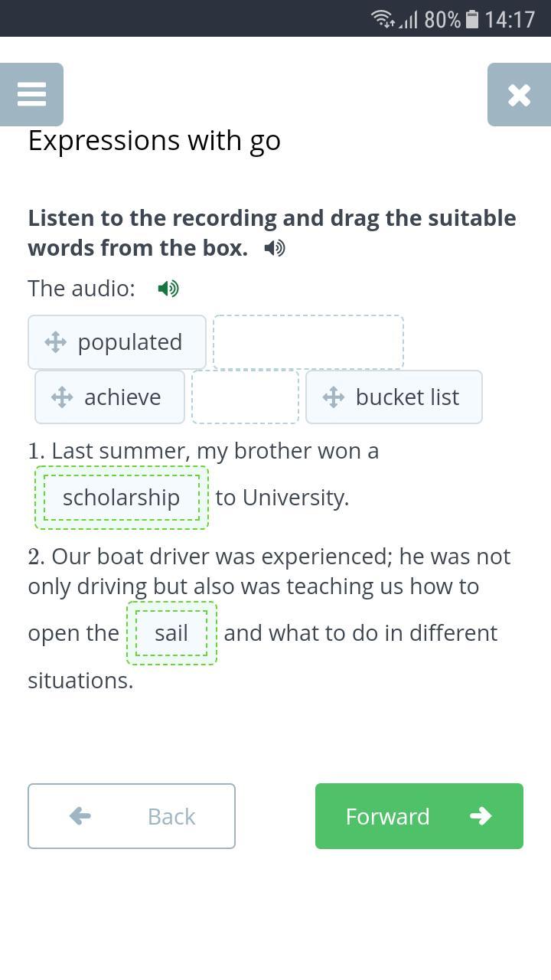This screenshot has height=980, width=551.
Task: Select the bucket list word tile
Action: (407, 397)
